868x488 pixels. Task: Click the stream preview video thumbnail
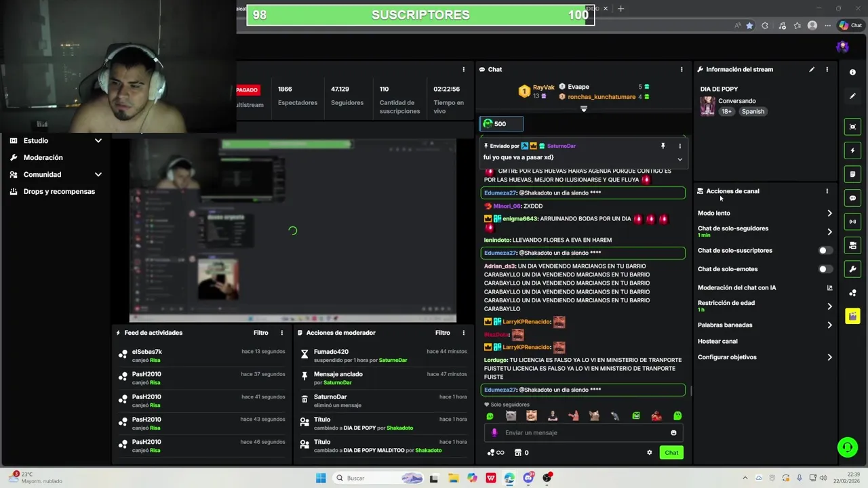tap(292, 230)
